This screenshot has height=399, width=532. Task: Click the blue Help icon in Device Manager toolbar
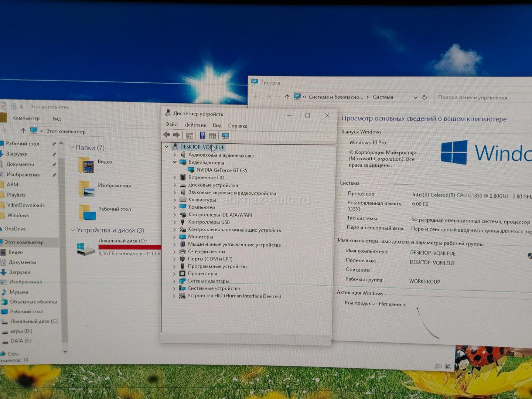(202, 136)
